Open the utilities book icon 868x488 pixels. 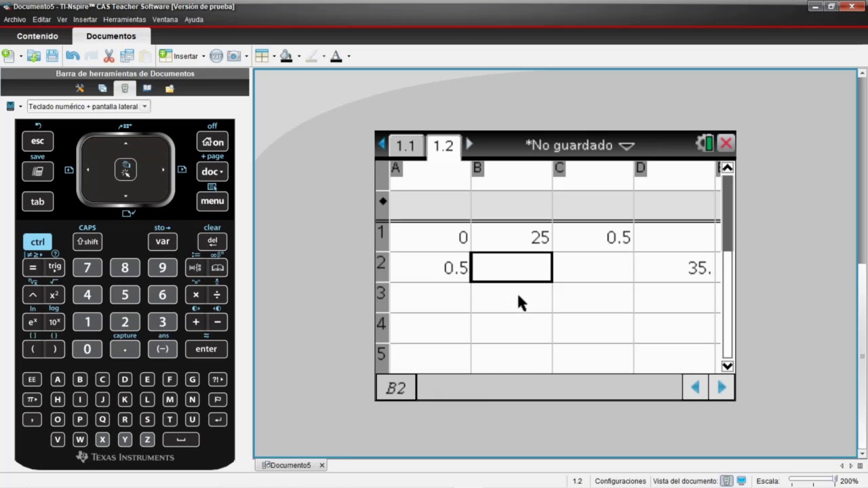[x=147, y=88]
